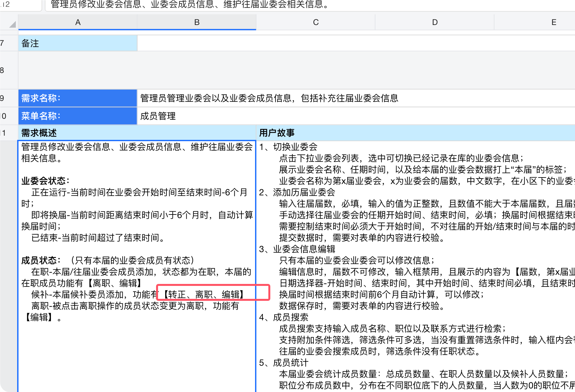Click the formula bar containing requirement text

tap(195, 5)
